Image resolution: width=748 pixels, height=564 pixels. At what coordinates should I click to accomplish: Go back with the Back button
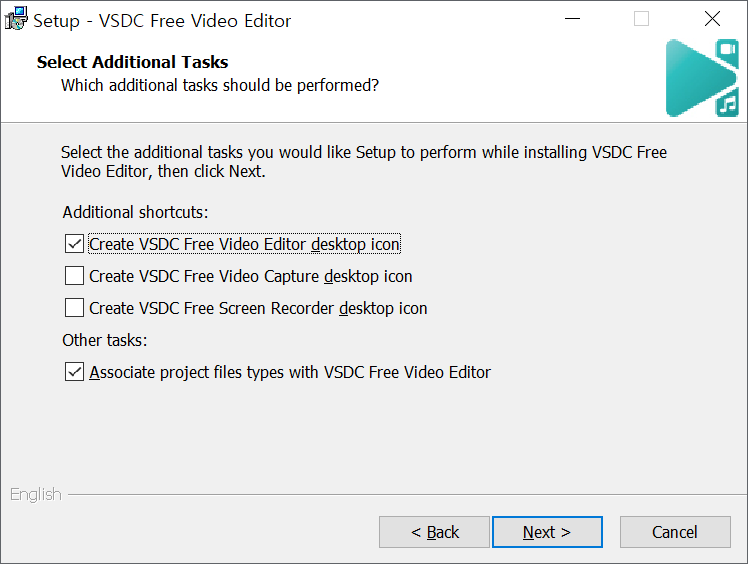point(435,532)
